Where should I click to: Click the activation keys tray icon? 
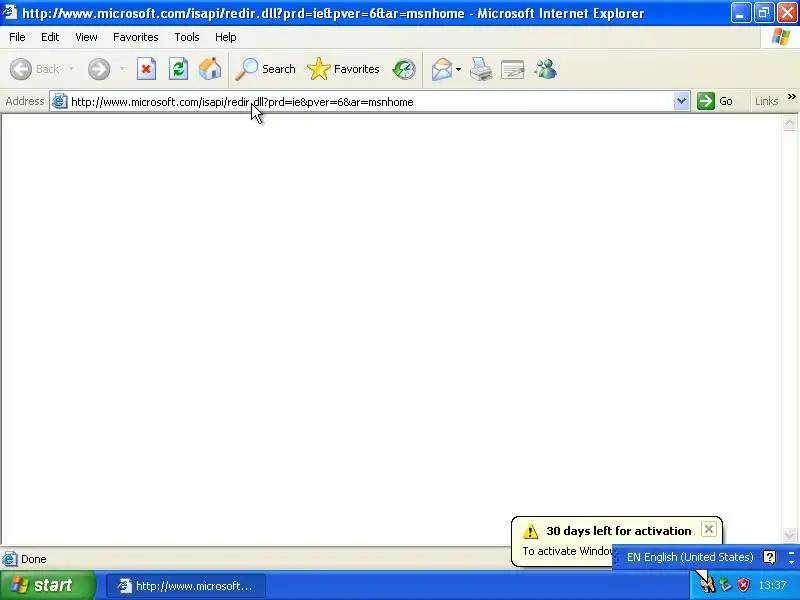(x=707, y=585)
